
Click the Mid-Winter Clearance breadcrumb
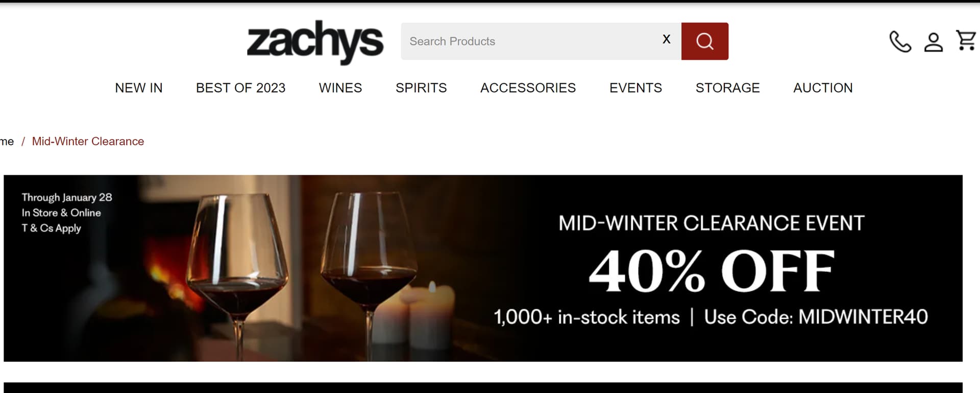coord(88,142)
